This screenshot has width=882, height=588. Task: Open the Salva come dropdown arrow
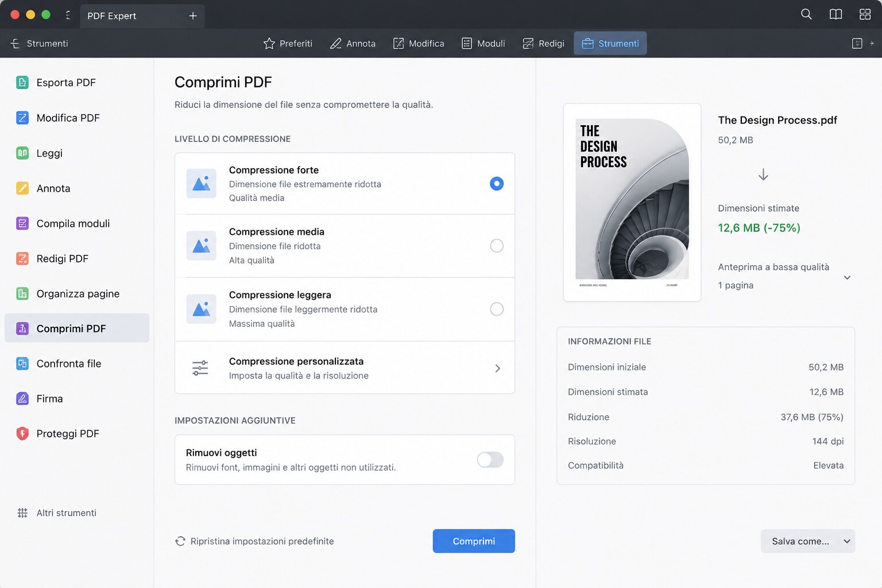click(847, 541)
